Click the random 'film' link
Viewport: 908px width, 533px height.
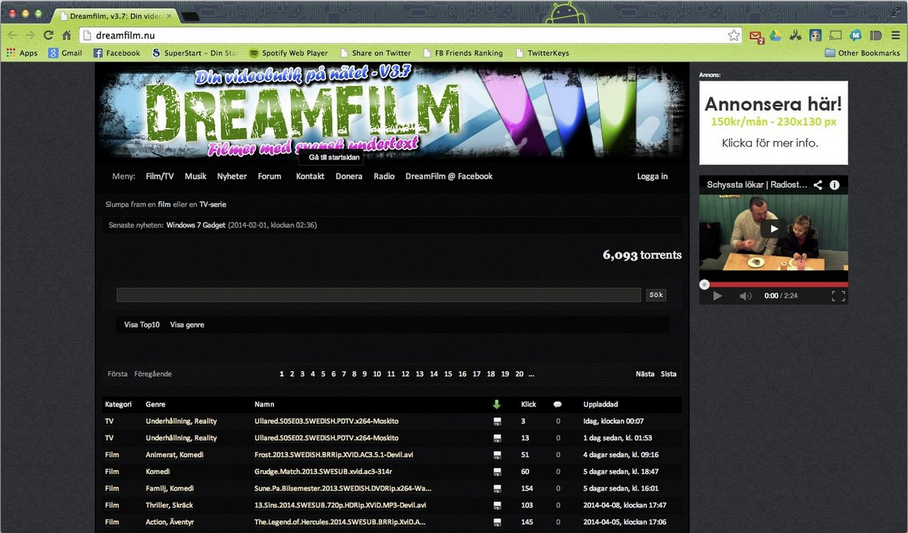point(164,205)
